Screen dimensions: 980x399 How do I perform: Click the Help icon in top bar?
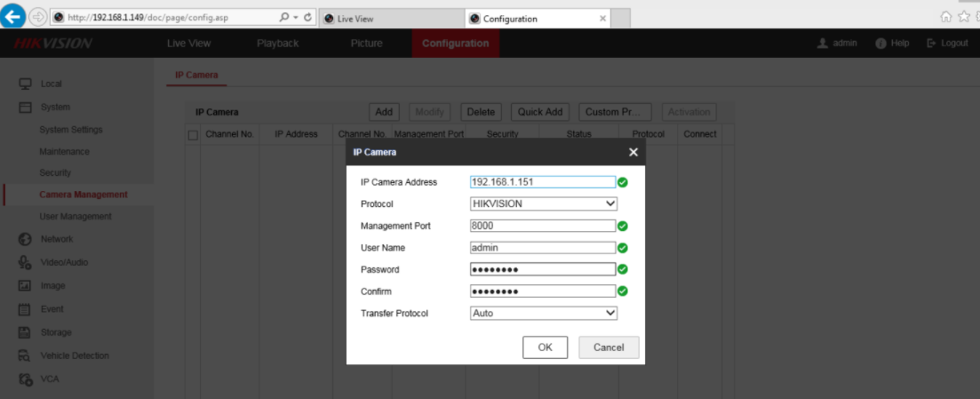pyautogui.click(x=880, y=44)
